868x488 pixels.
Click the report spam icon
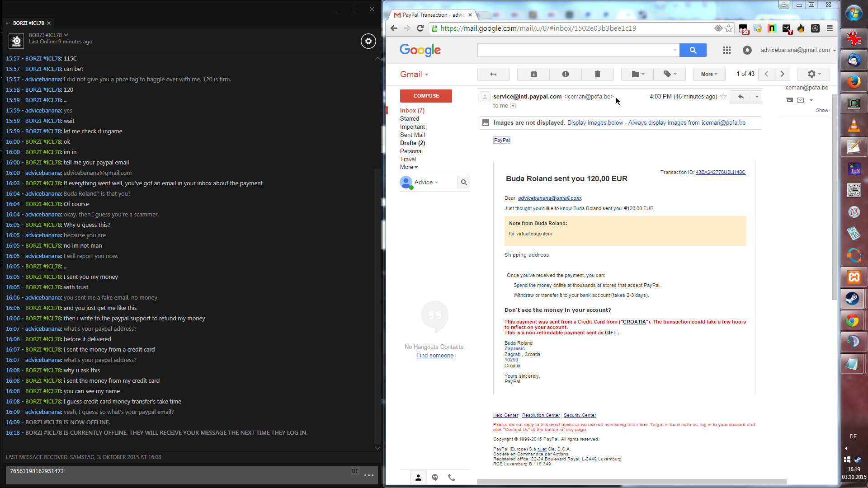(x=565, y=74)
